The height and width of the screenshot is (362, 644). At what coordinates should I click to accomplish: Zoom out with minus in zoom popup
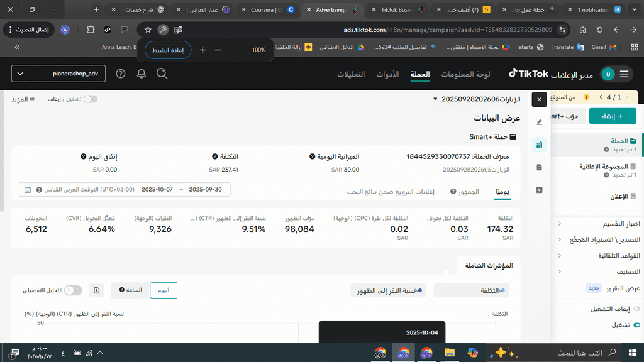[218, 50]
